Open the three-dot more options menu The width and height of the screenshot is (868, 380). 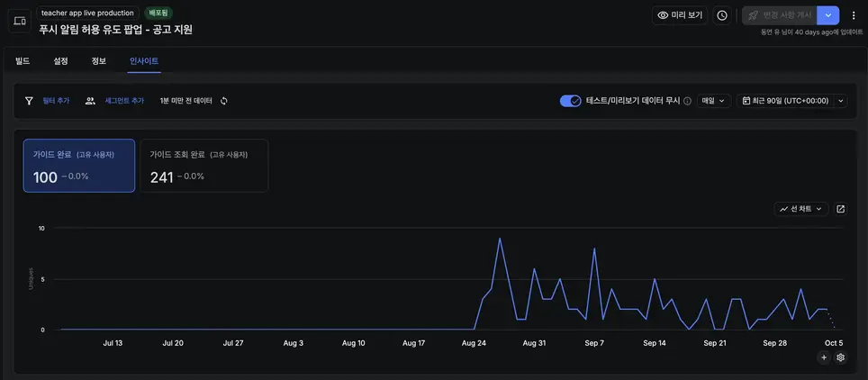(x=853, y=15)
